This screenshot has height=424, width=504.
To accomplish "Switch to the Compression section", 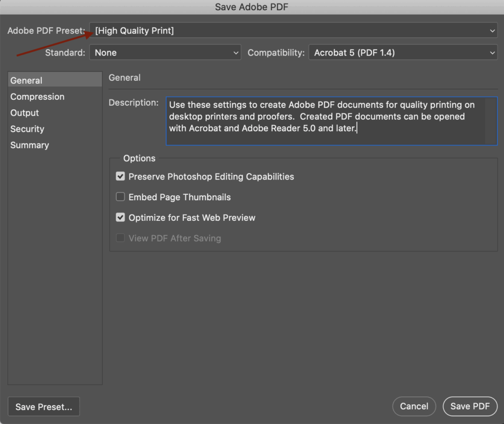I will tap(37, 97).
